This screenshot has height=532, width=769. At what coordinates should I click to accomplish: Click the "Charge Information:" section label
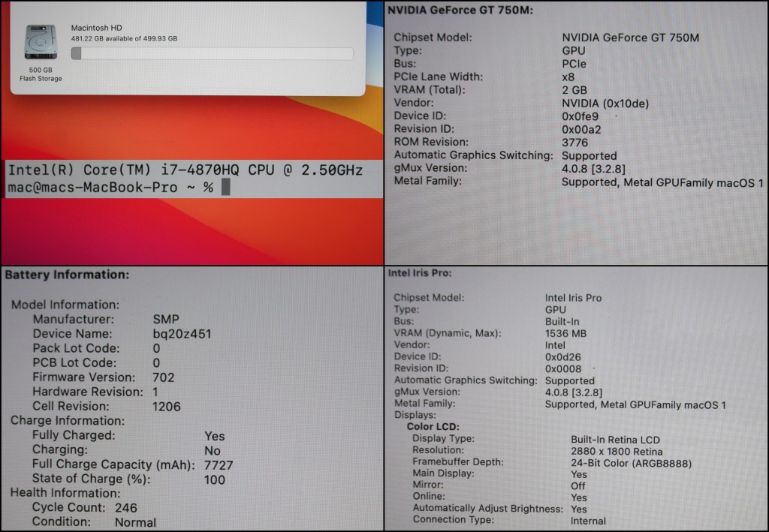[x=68, y=421]
